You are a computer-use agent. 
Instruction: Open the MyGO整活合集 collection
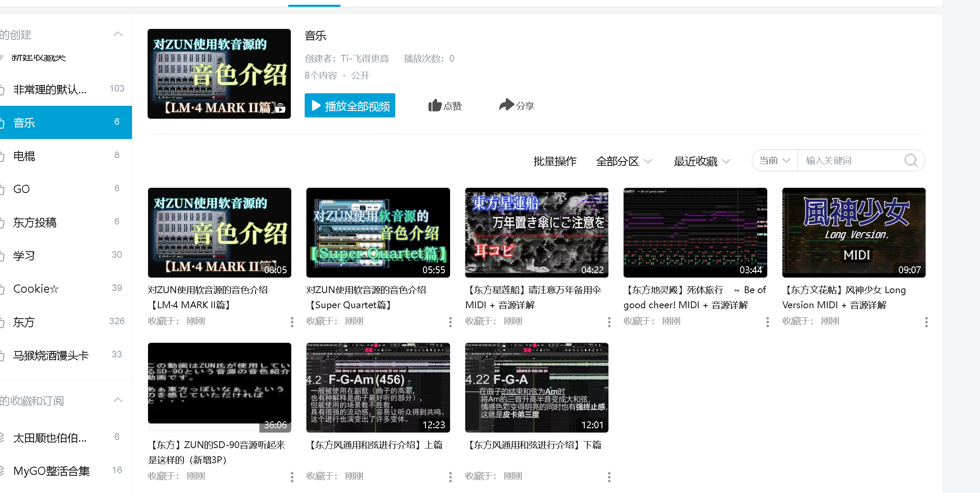[66, 471]
